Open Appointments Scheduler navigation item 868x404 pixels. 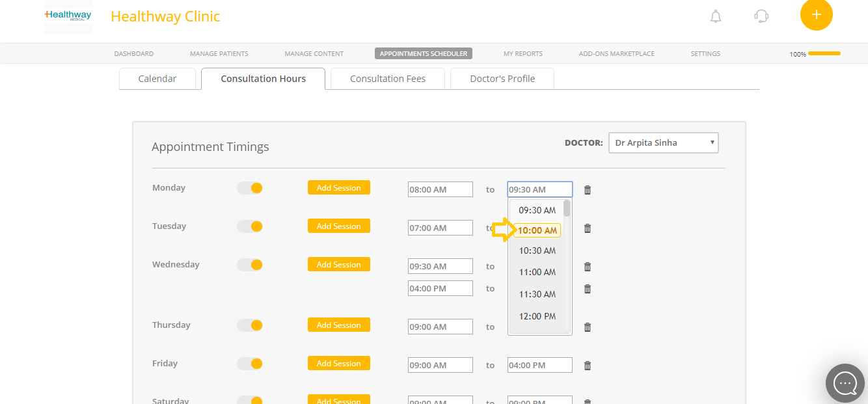tap(424, 53)
